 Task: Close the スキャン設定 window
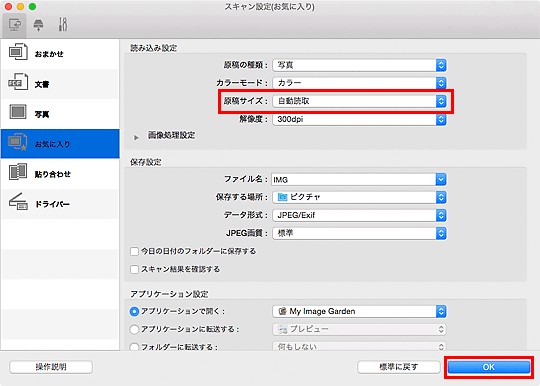tap(8, 7)
